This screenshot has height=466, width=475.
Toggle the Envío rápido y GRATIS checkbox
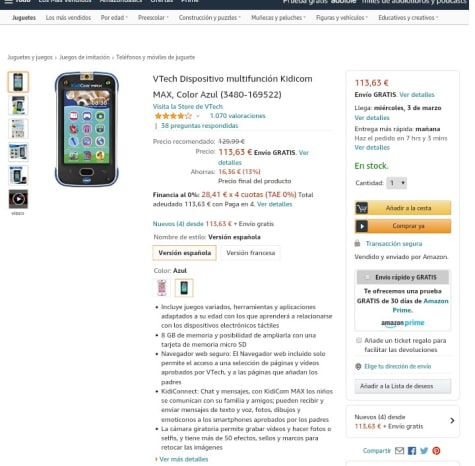point(367,277)
